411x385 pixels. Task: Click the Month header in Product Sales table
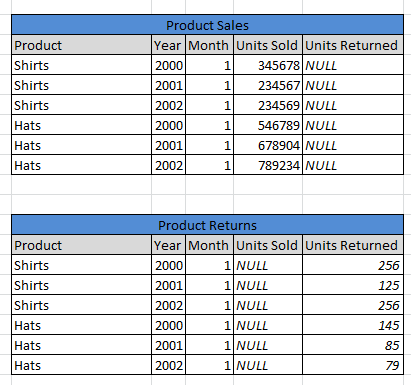pos(209,45)
